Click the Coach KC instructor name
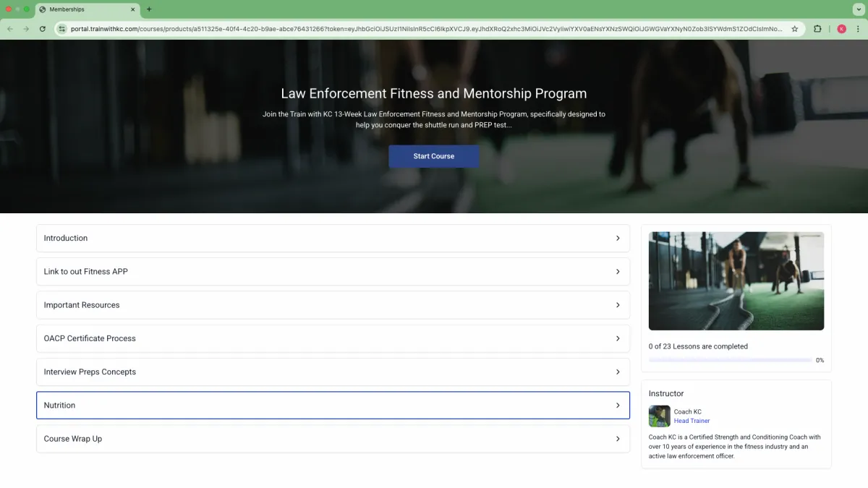 pyautogui.click(x=687, y=411)
